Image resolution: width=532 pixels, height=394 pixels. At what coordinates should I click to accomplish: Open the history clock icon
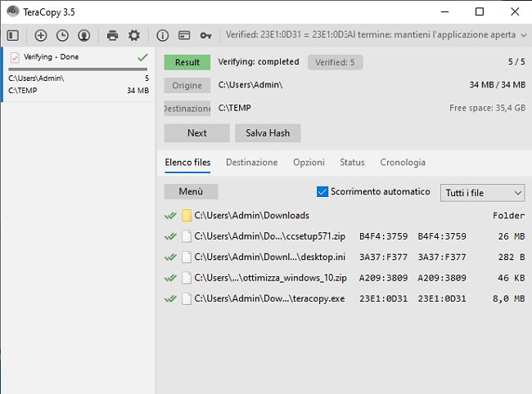[62, 36]
